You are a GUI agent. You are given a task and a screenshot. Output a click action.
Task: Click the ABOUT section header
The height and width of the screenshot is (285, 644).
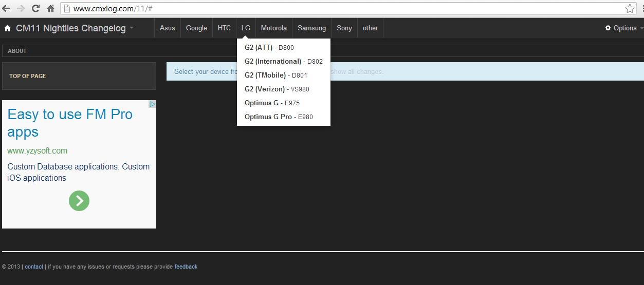17,51
